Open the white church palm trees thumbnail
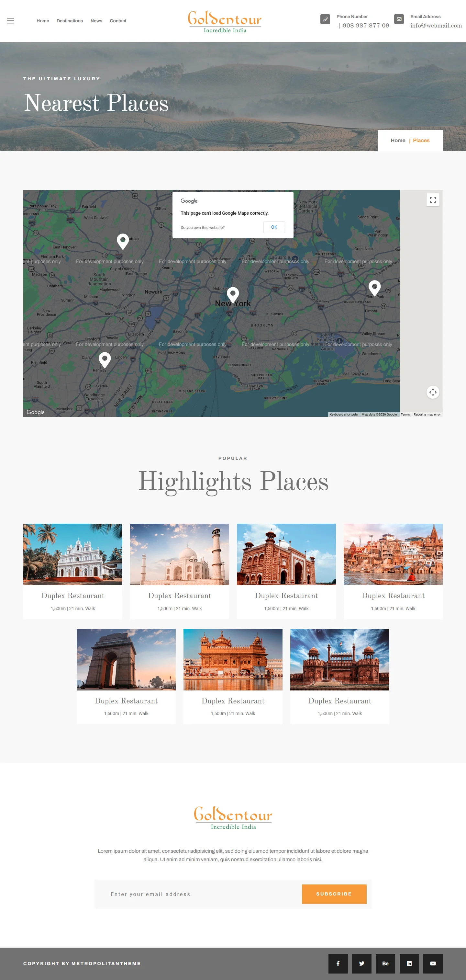This screenshot has width=466, height=980. click(x=72, y=554)
